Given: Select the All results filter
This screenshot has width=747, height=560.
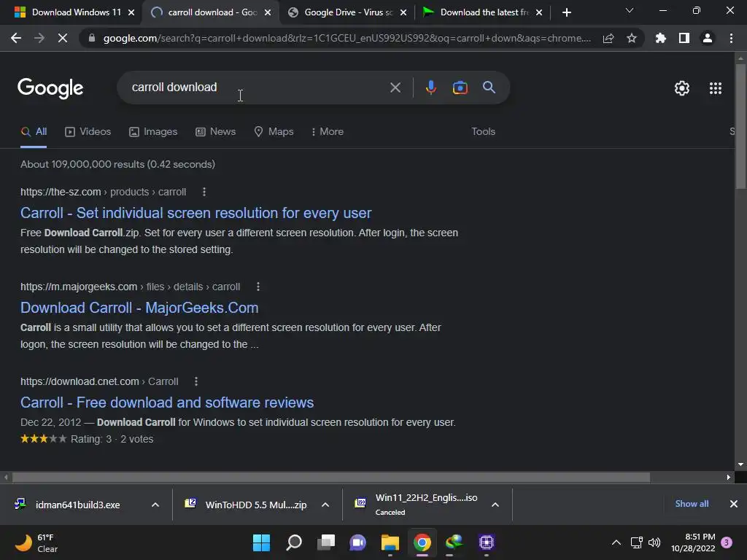Looking at the screenshot, I should (x=34, y=132).
